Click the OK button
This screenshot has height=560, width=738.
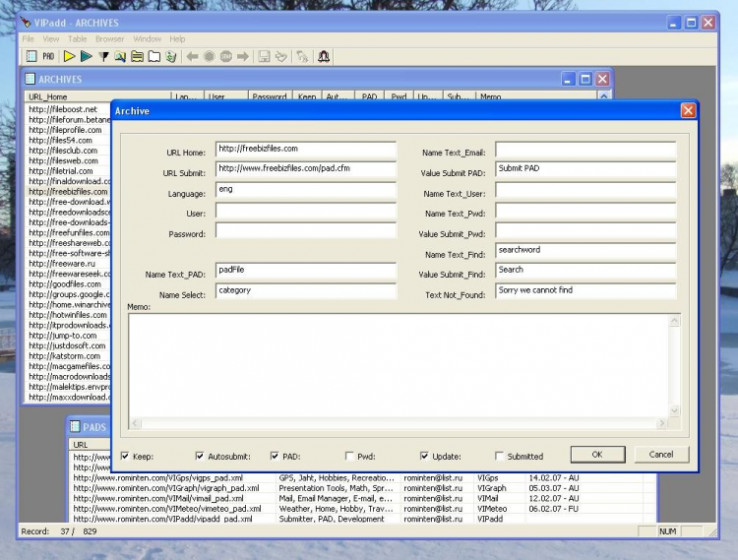coord(597,455)
